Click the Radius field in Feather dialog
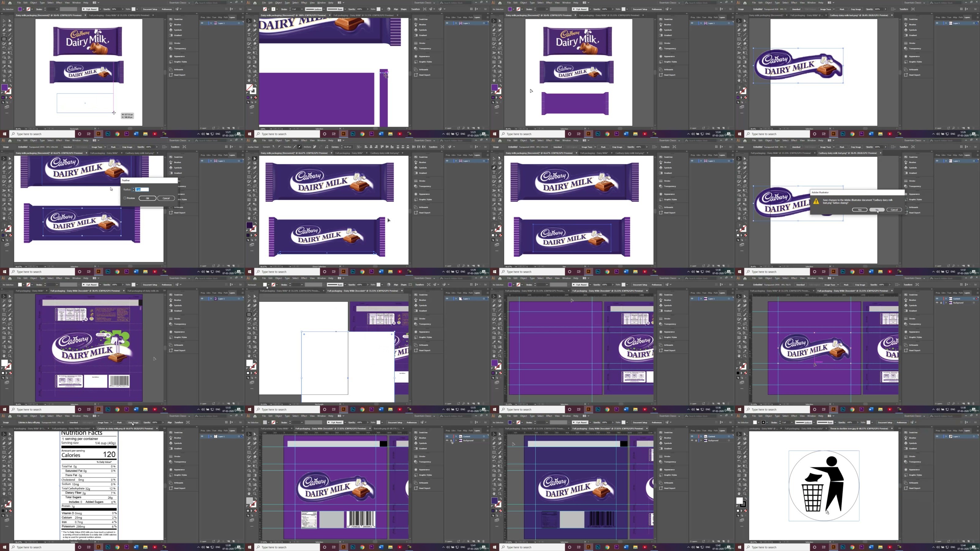 tap(142, 189)
